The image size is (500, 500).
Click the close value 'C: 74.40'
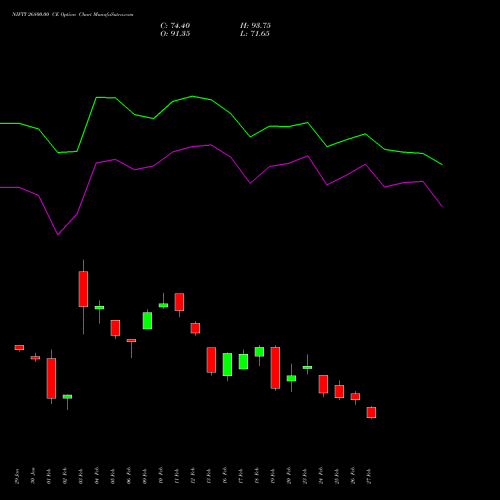[x=175, y=26]
